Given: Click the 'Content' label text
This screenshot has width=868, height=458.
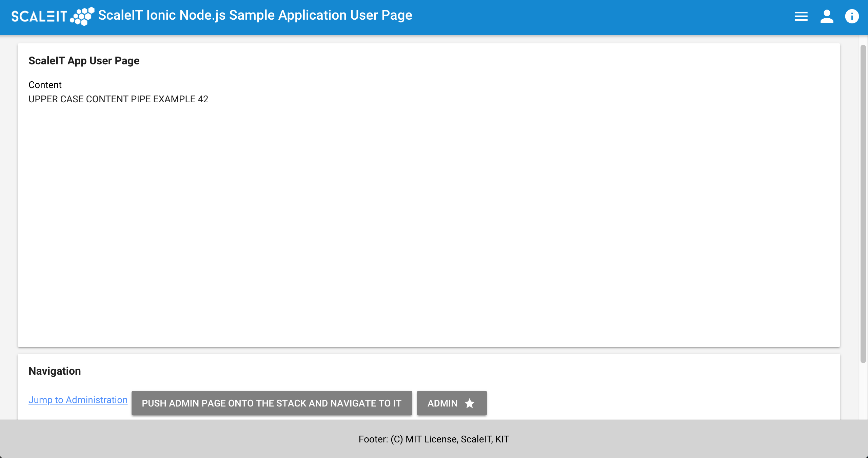Looking at the screenshot, I should tap(45, 85).
